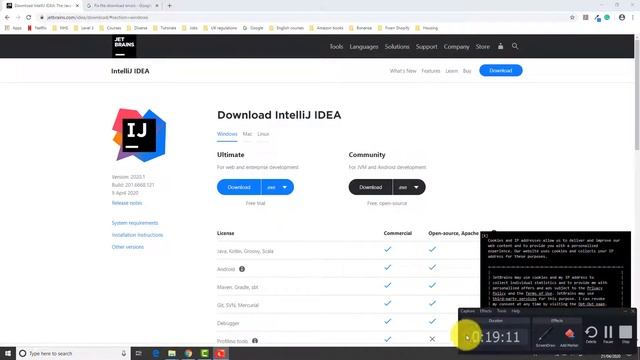
Task: Open the Store link in JetBrains header
Action: 482,47
